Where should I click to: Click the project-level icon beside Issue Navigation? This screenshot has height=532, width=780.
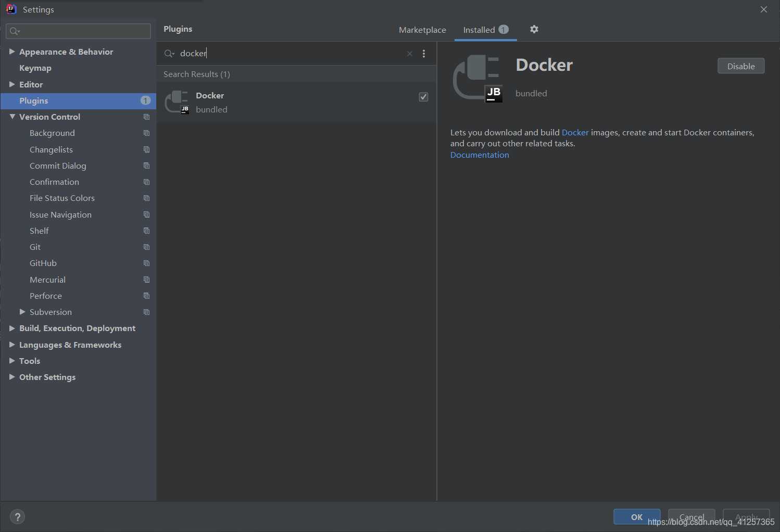tap(146, 214)
